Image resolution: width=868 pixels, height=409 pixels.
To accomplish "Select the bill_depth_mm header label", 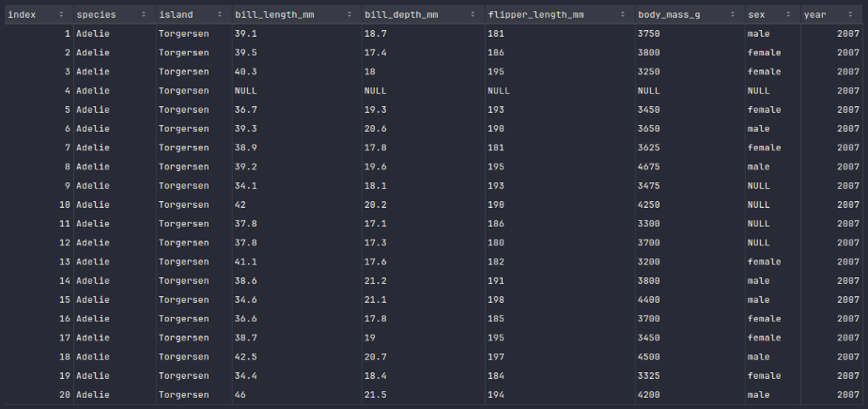I will coord(401,15).
